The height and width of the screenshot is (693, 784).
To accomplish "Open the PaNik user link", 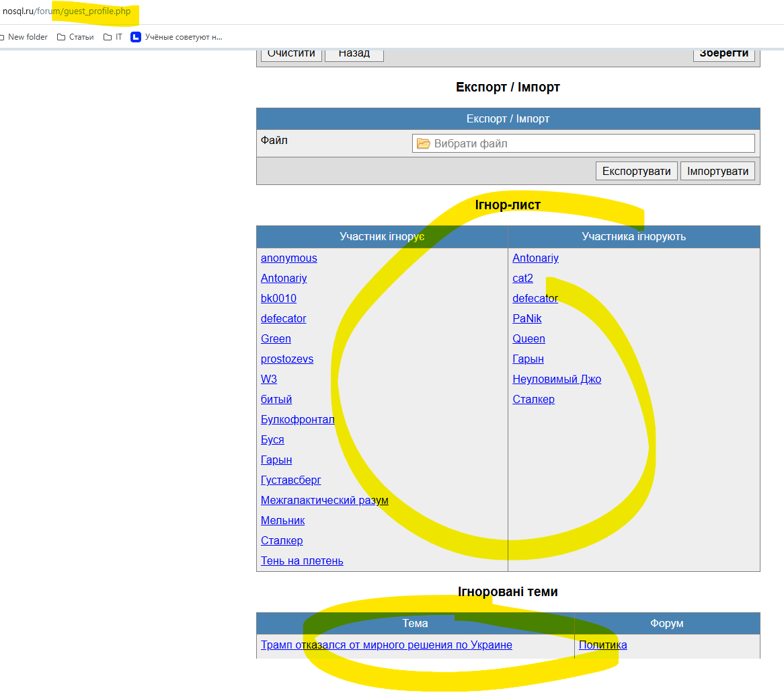I will [526, 319].
